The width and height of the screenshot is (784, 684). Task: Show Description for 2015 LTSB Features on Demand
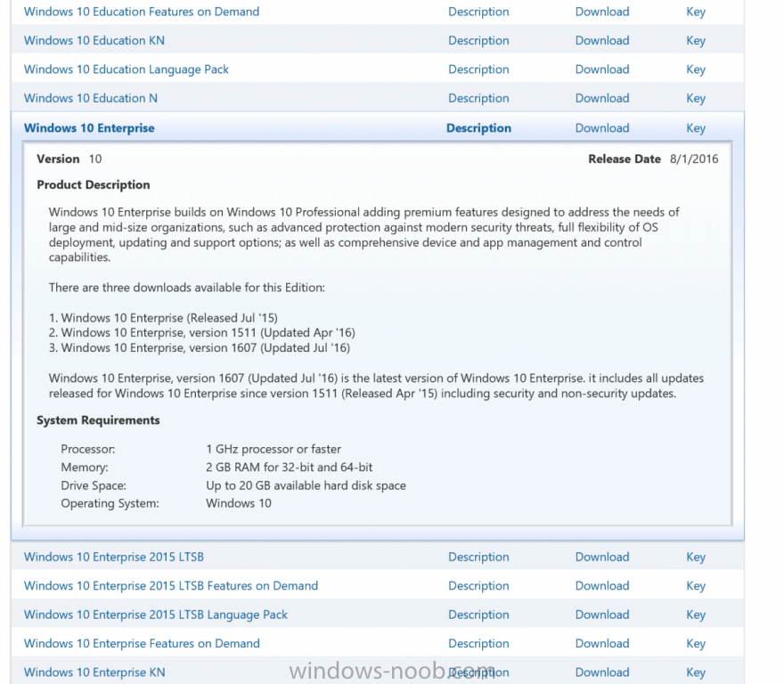[478, 585]
